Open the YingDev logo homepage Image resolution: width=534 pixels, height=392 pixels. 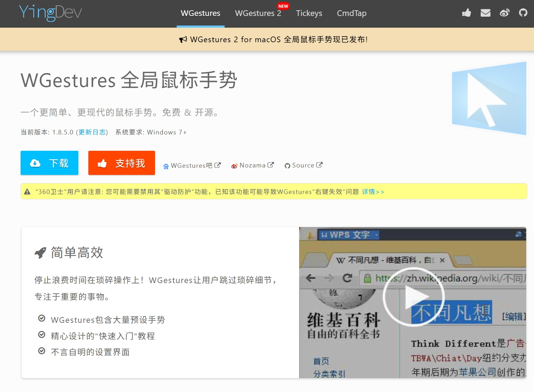pos(50,13)
